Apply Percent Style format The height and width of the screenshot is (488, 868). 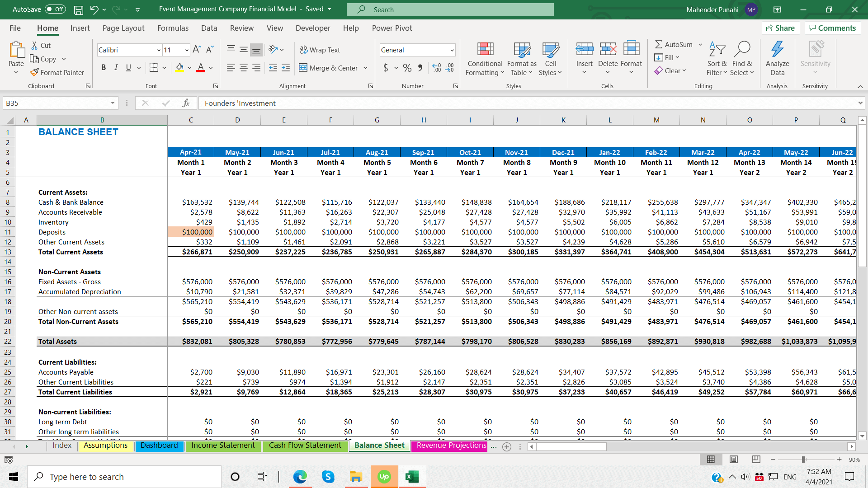click(407, 68)
